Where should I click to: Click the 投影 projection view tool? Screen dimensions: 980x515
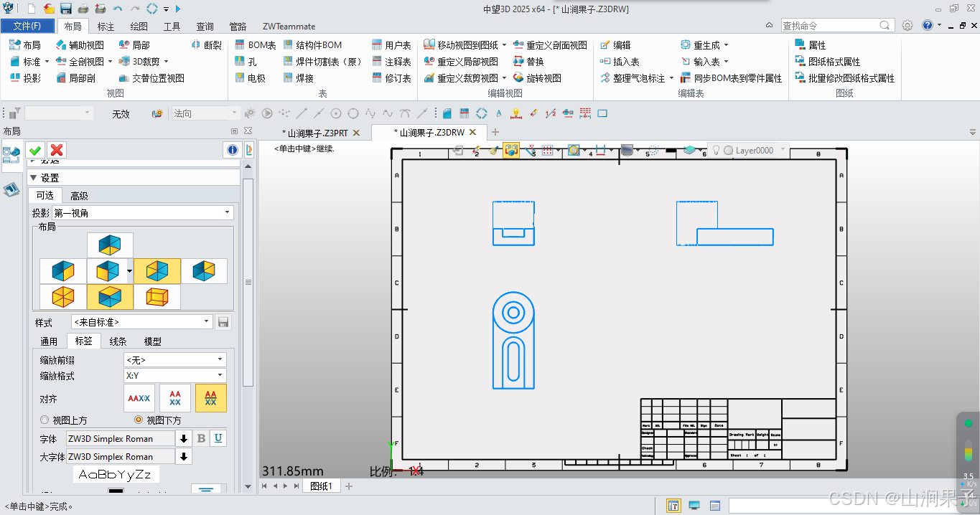pos(25,78)
